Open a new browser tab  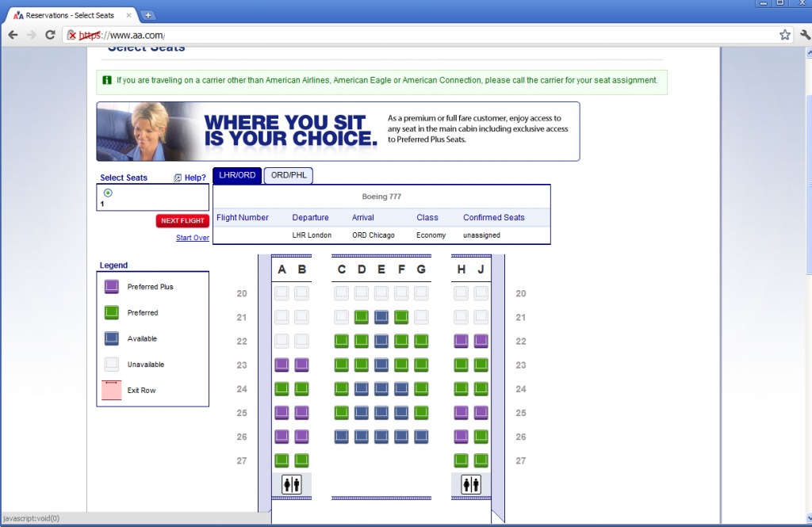point(148,13)
